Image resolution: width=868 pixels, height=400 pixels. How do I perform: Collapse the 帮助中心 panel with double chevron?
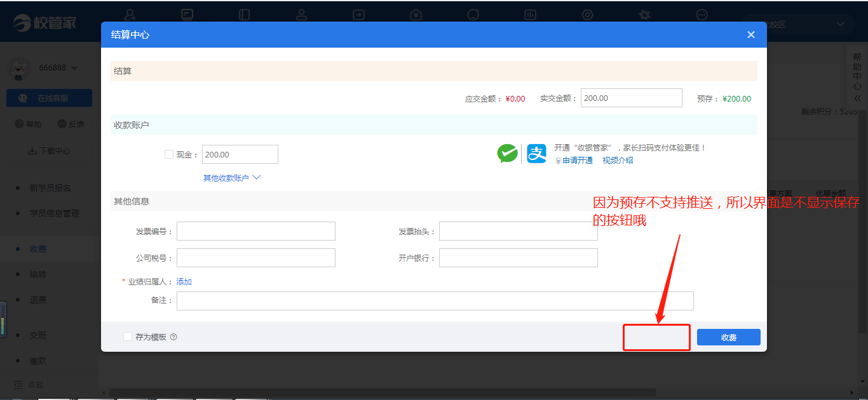[x=857, y=98]
